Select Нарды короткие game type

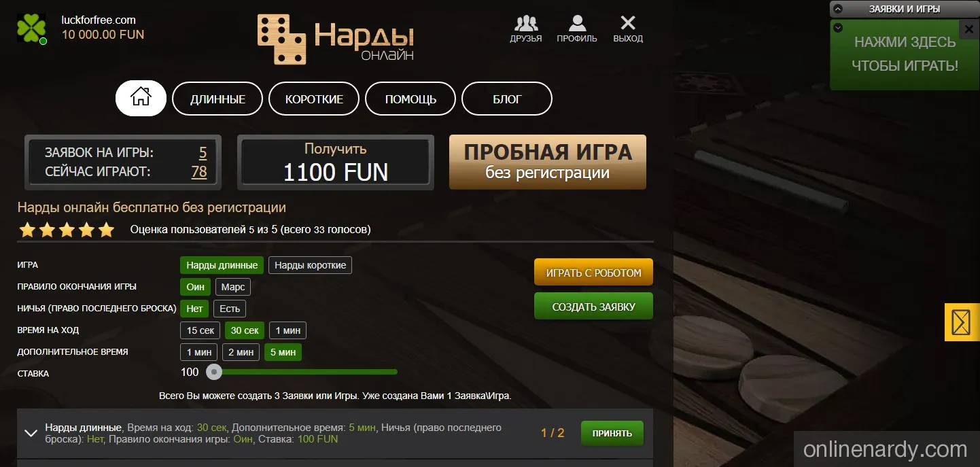tap(310, 265)
